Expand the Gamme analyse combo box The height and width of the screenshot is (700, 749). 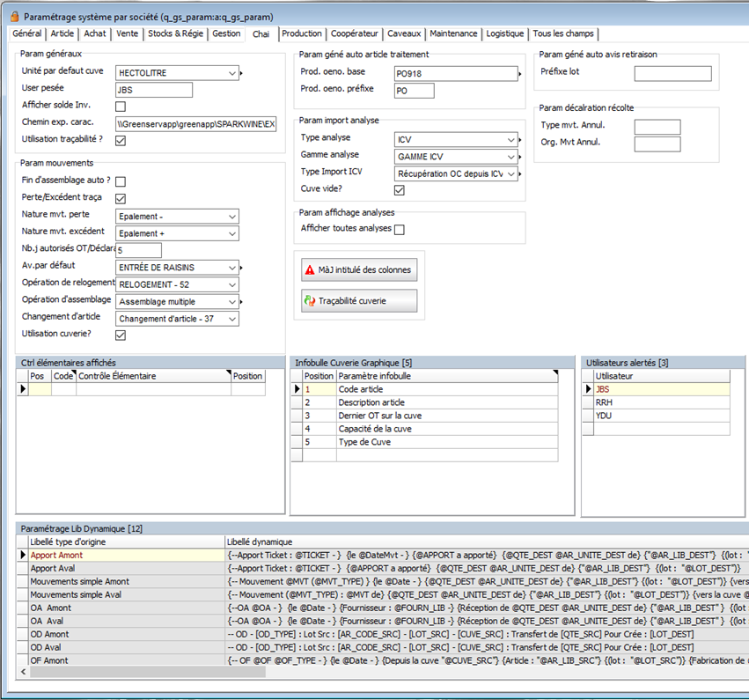[511, 156]
